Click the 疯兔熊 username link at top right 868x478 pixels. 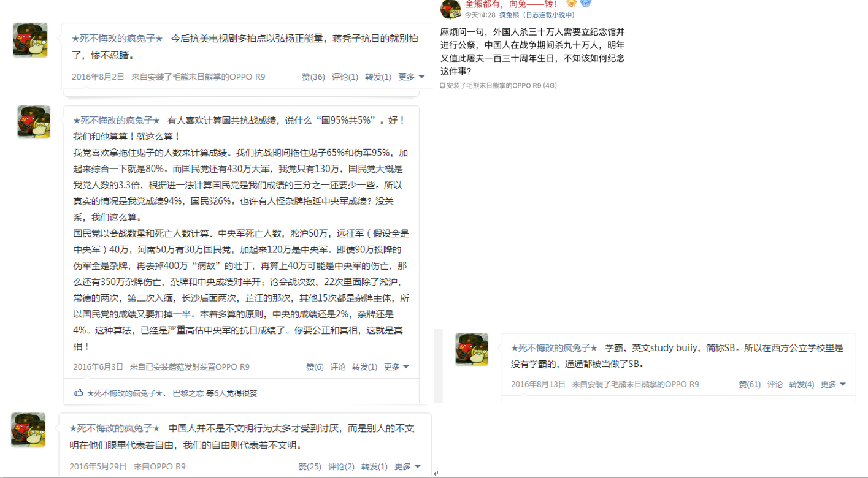[x=509, y=15]
